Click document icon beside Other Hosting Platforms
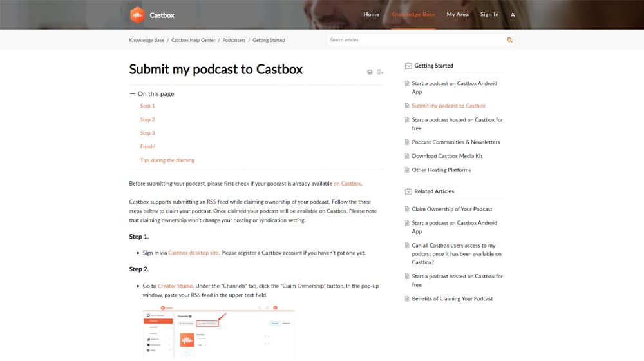 (407, 170)
